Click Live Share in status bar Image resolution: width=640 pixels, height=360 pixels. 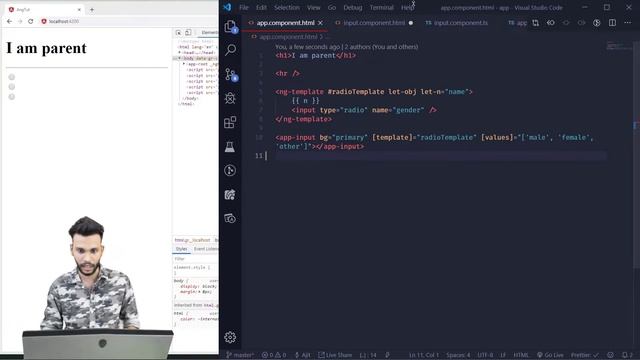335,355
